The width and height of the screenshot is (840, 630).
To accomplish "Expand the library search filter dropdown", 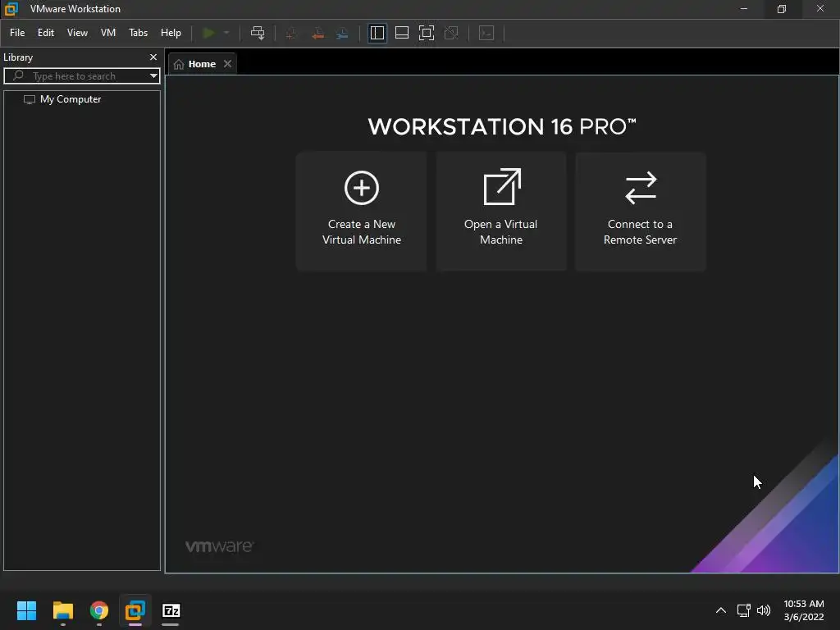I will tap(153, 76).
